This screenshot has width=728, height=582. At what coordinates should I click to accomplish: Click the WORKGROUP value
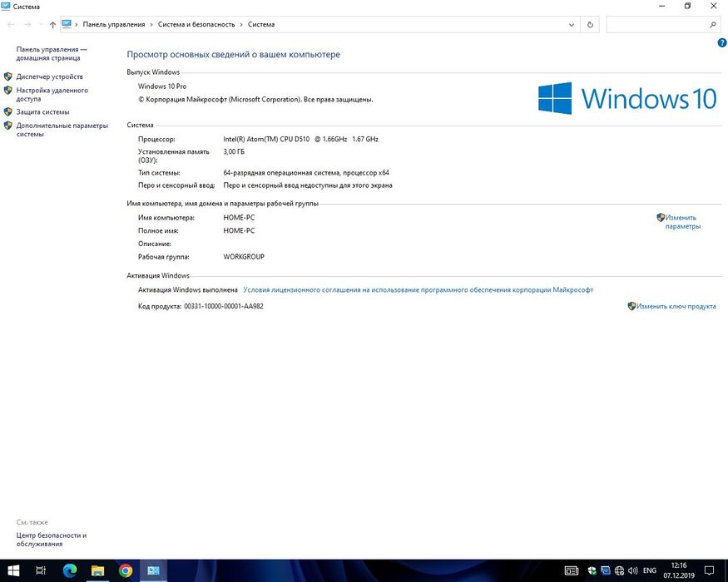coord(244,257)
